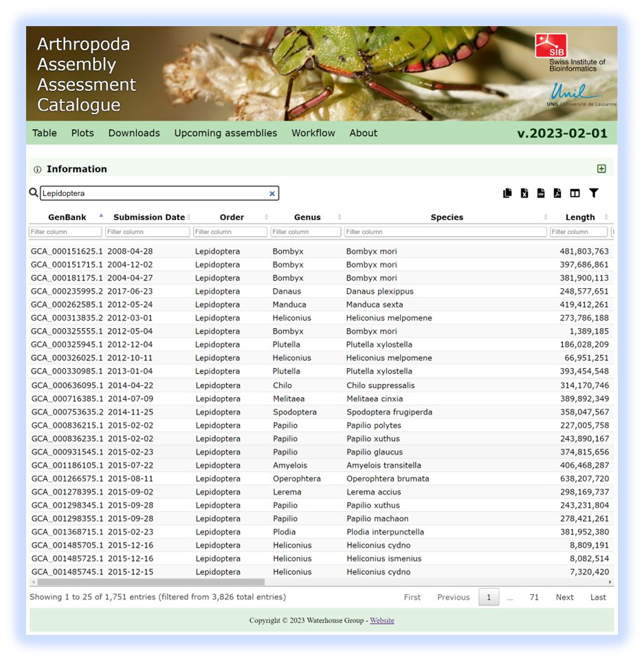Click Operophtera brumata species cell

388,479
